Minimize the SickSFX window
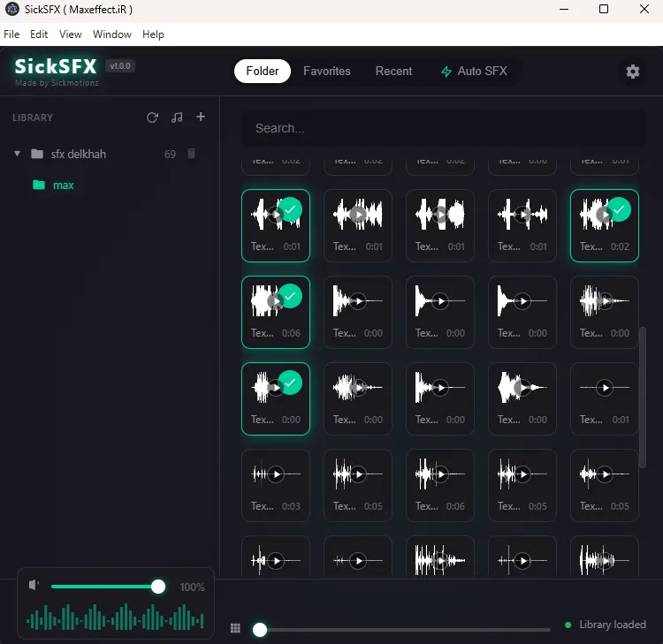 tap(564, 9)
